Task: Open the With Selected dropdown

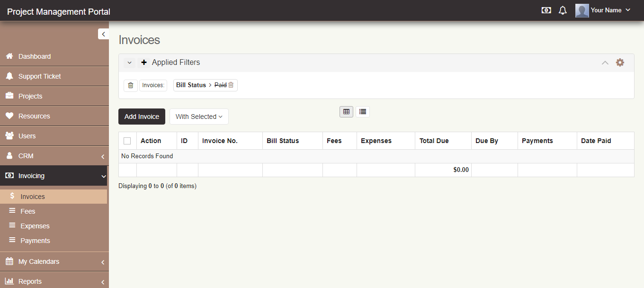Action: pos(199,116)
